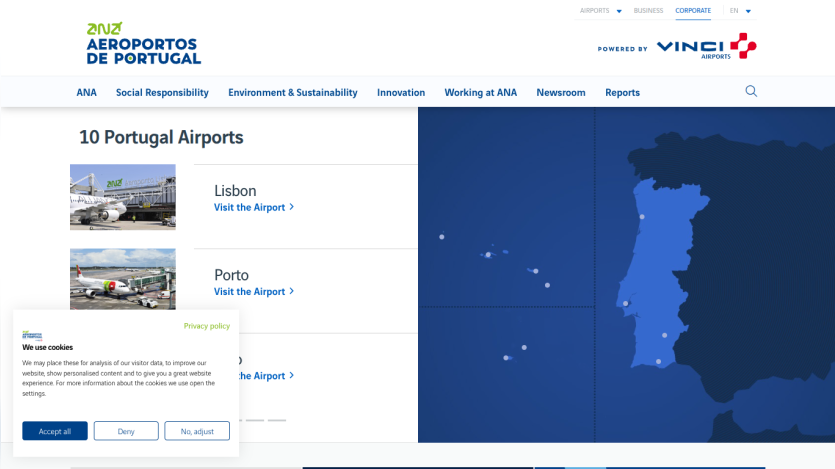This screenshot has height=469, width=835.
Task: Select the Santa Maria Azores dot
Action: tap(547, 285)
